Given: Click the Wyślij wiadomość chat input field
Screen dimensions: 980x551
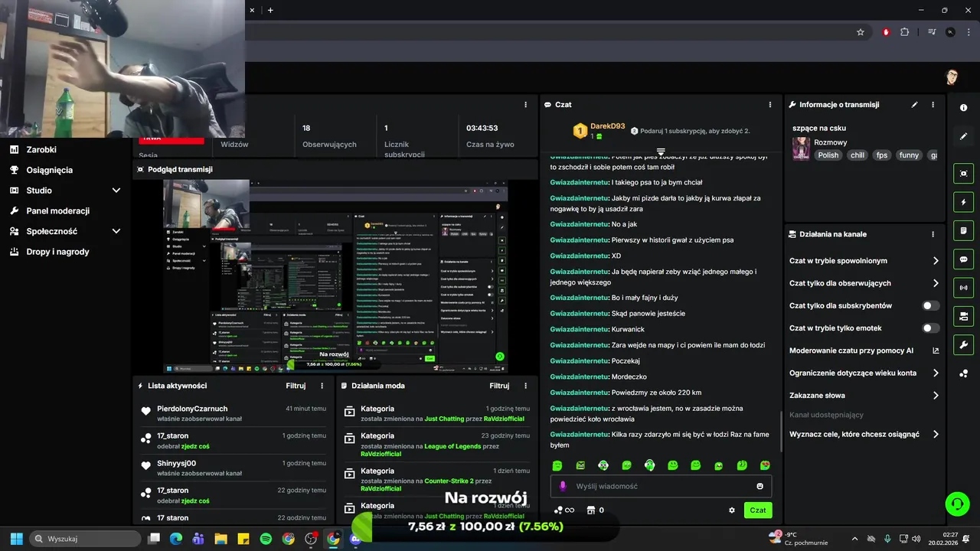Looking at the screenshot, I should point(661,486).
